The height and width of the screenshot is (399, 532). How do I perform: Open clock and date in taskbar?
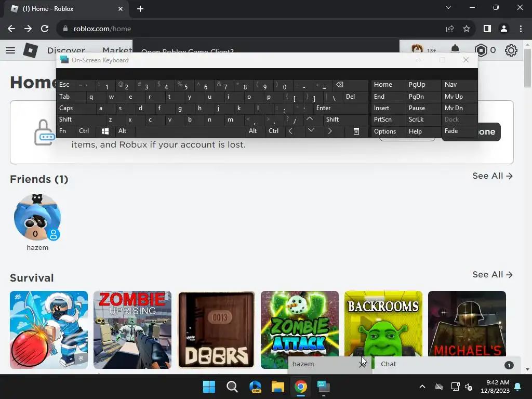(x=495, y=387)
